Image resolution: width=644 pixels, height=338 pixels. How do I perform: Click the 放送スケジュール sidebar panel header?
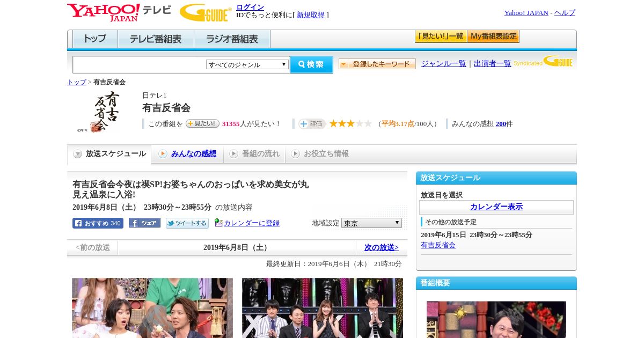tap(496, 178)
